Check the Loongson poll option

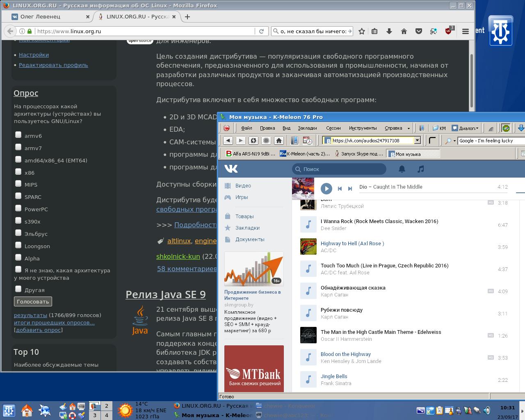point(18,245)
